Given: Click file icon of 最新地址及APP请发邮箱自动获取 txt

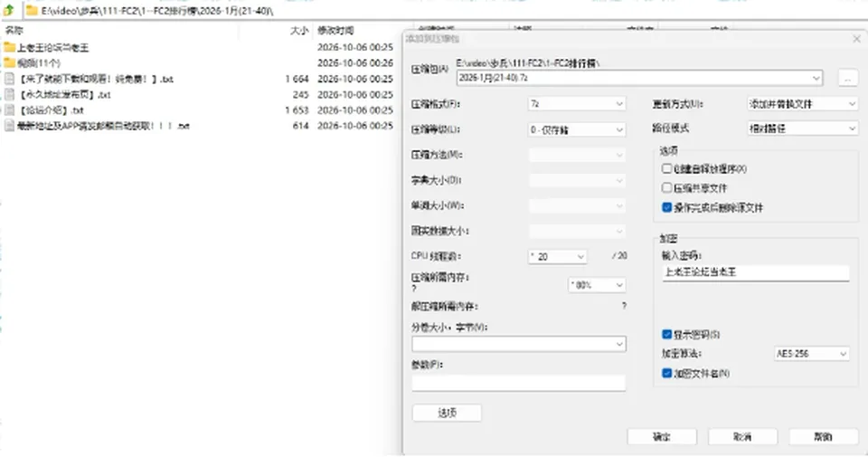Looking at the screenshot, I should coord(9,126).
